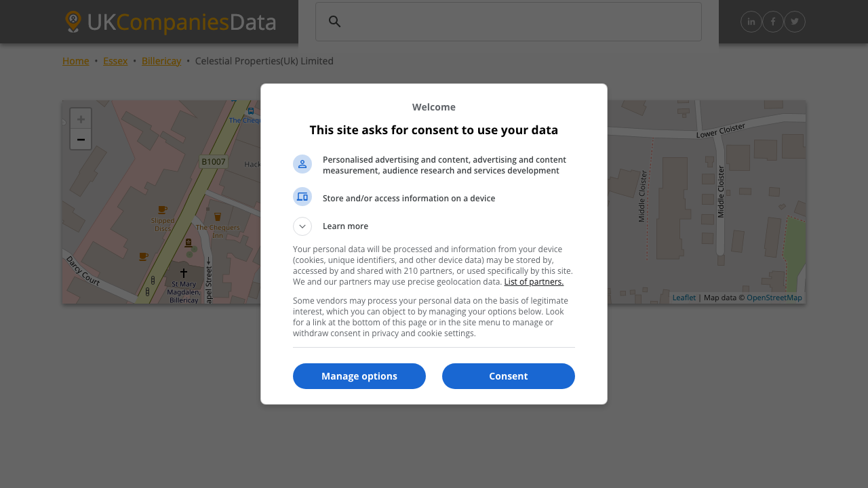Open the List of partners link

(x=534, y=282)
